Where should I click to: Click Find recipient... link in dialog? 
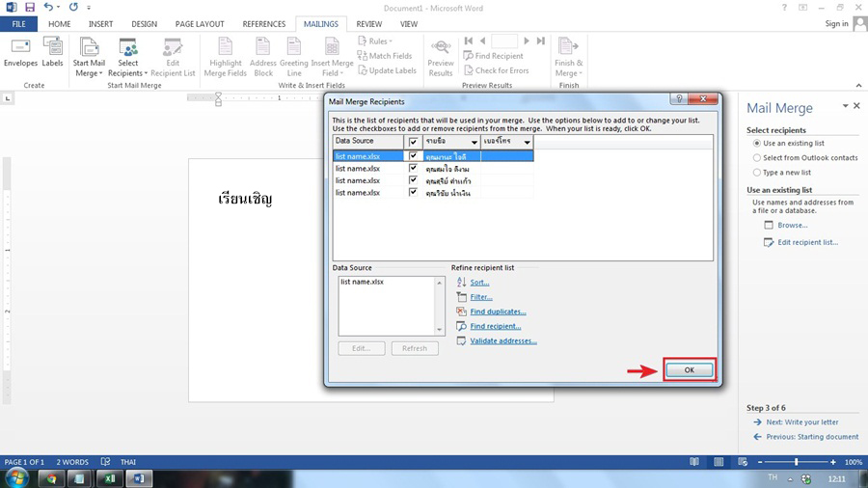point(496,326)
